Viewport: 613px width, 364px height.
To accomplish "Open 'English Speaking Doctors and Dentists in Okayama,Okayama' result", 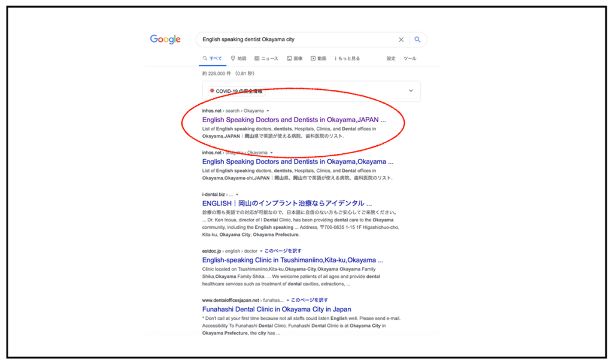I will click(298, 162).
